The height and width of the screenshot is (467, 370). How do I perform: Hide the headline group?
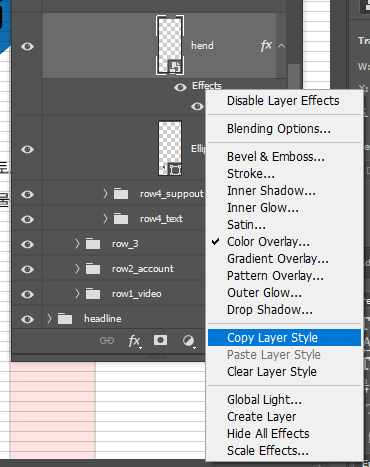pos(27,319)
